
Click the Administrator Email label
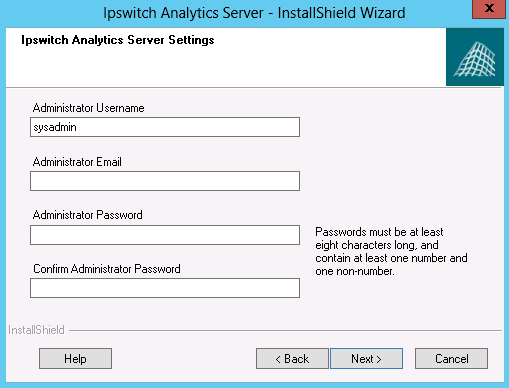point(77,162)
